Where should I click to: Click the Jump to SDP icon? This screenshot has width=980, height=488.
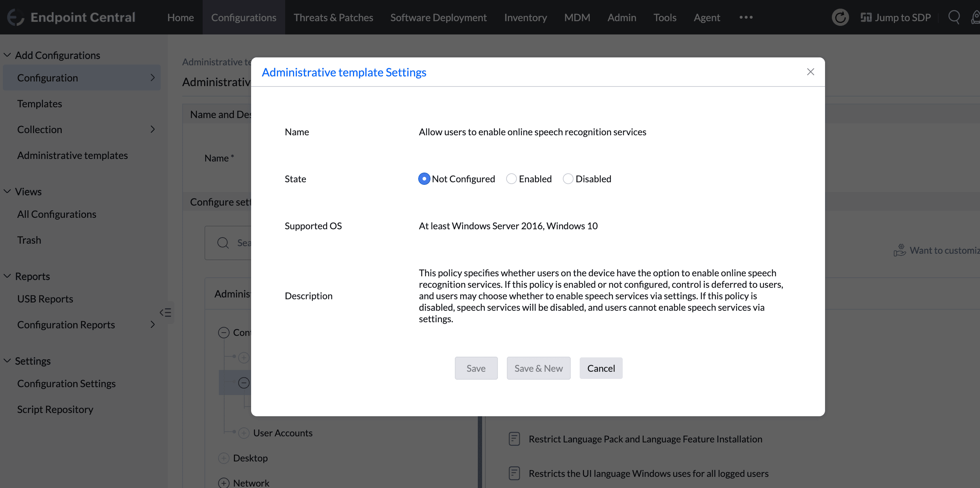[866, 17]
